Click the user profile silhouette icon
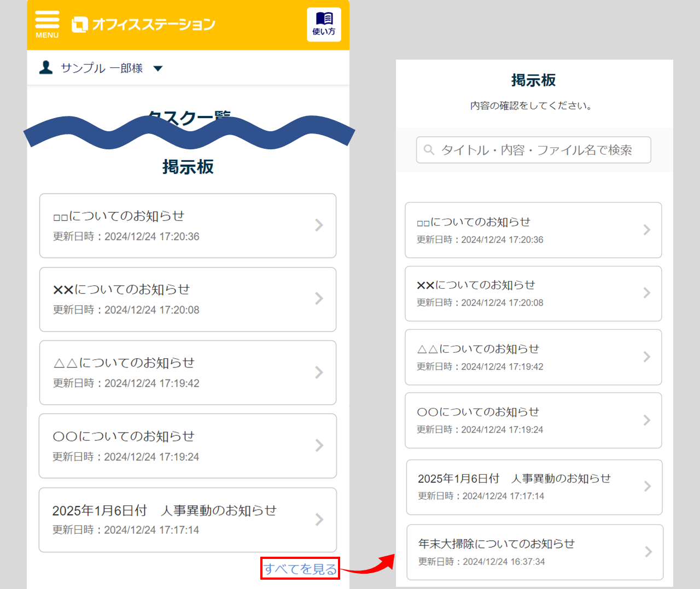Screen dimensions: 700x589 (x=46, y=68)
